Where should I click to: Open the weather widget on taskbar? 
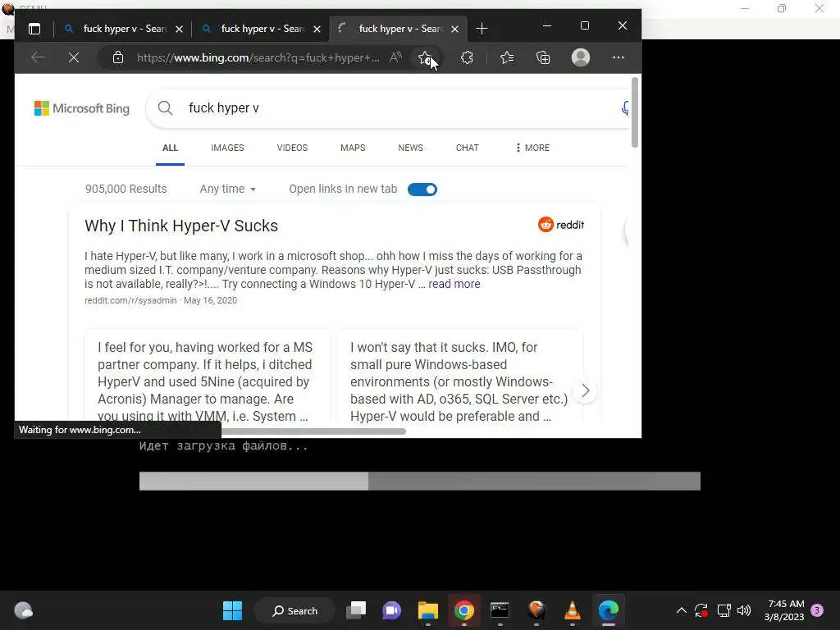click(x=23, y=610)
